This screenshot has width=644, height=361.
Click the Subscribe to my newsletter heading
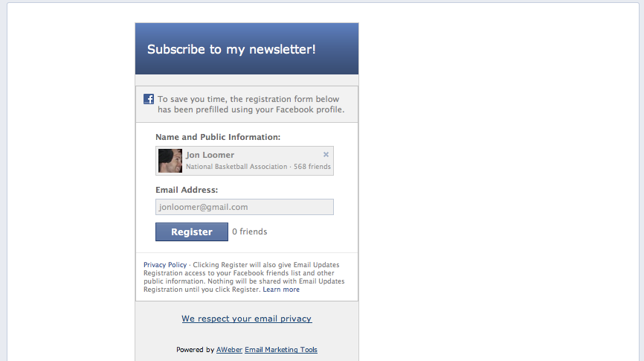(231, 49)
